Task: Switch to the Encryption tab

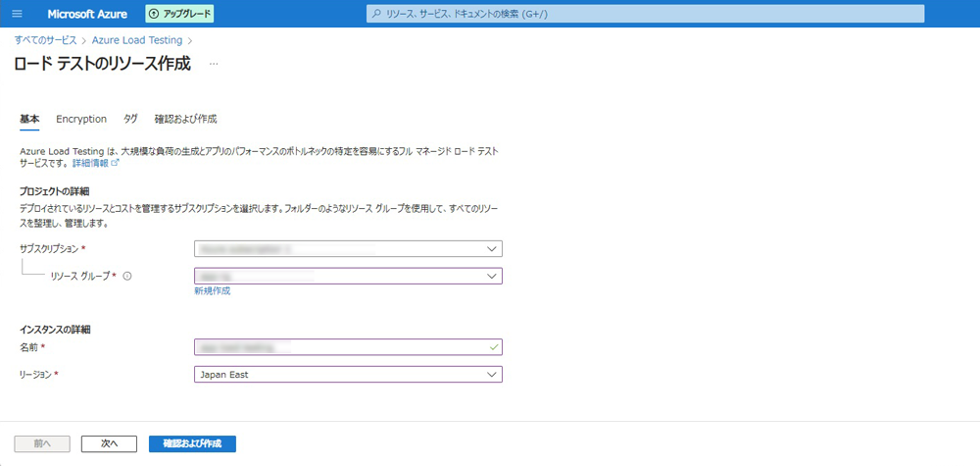Action: point(81,119)
